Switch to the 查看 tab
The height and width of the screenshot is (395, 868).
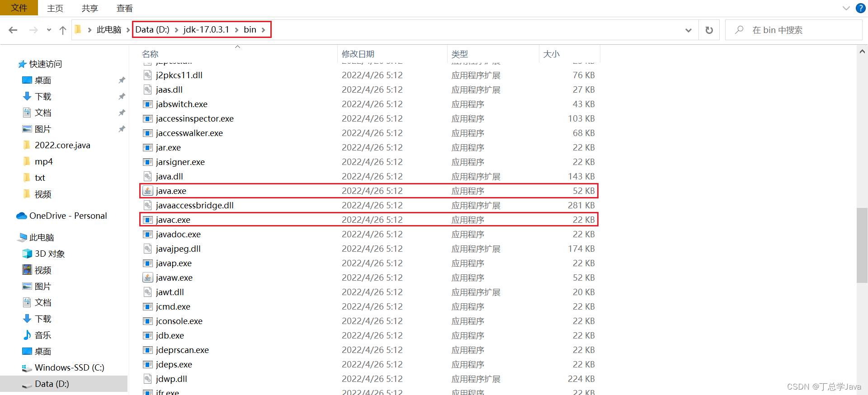125,8
